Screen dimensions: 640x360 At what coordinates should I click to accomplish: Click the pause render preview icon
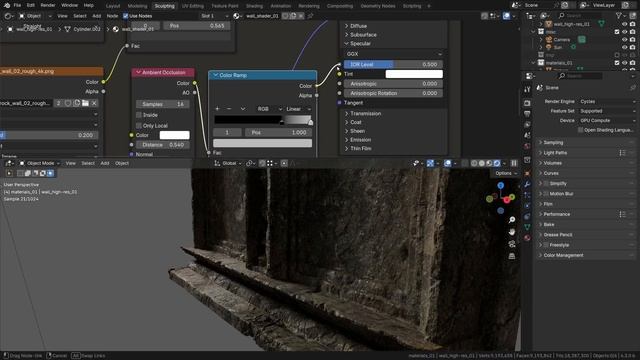pyautogui.click(x=514, y=163)
